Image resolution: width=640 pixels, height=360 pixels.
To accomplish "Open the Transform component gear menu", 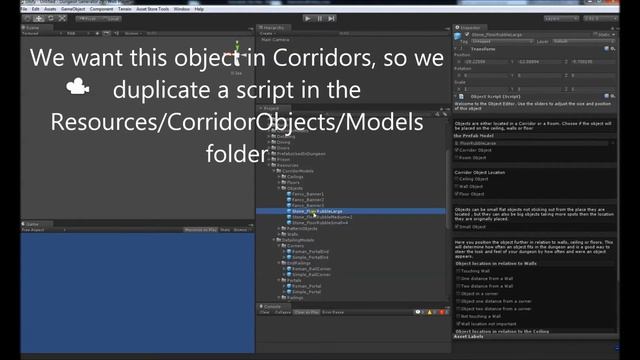I will [613, 49].
